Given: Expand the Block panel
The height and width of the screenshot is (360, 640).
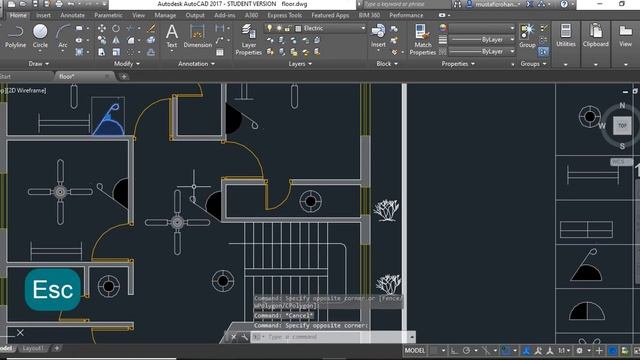Looking at the screenshot, I should click(387, 64).
